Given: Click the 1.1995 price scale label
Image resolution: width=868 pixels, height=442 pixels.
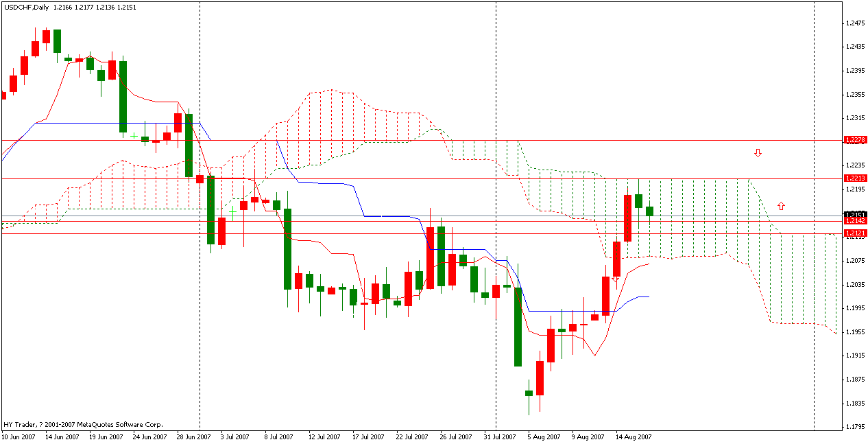Looking at the screenshot, I should point(856,308).
